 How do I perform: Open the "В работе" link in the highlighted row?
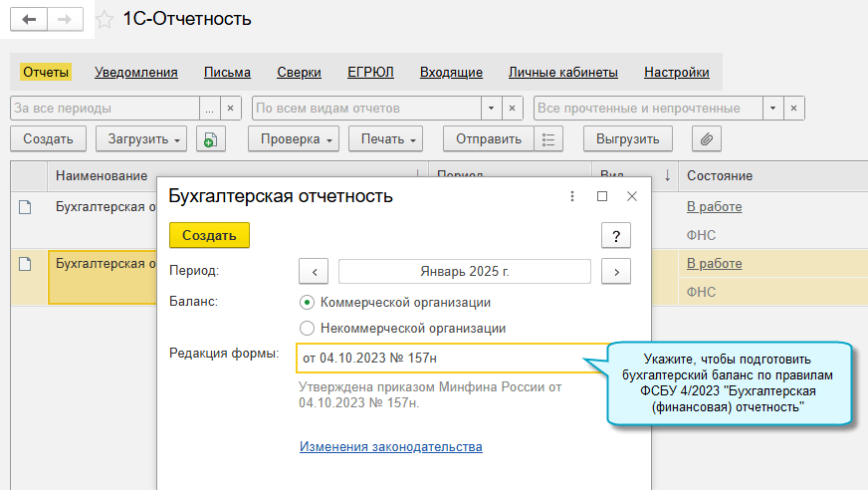(x=714, y=264)
